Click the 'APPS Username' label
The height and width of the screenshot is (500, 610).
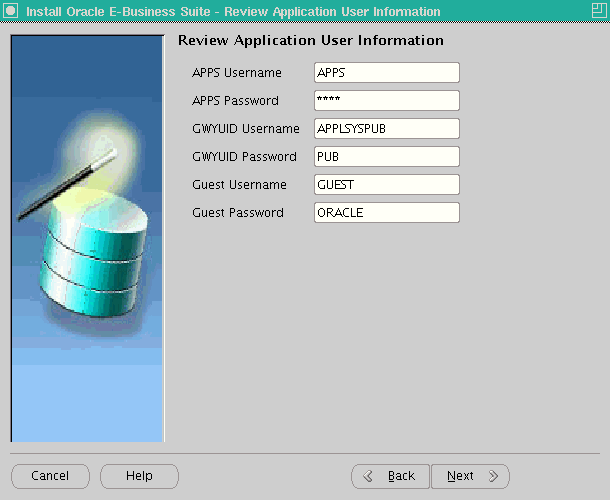pos(237,73)
